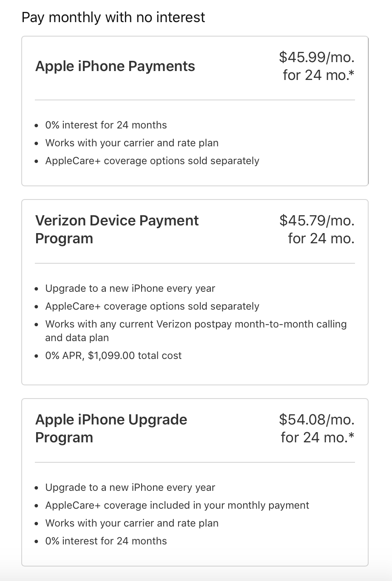Screen dimensions: 392x581
Task: Click first card's AppleCare+ sold separately bullet
Action: (x=152, y=161)
